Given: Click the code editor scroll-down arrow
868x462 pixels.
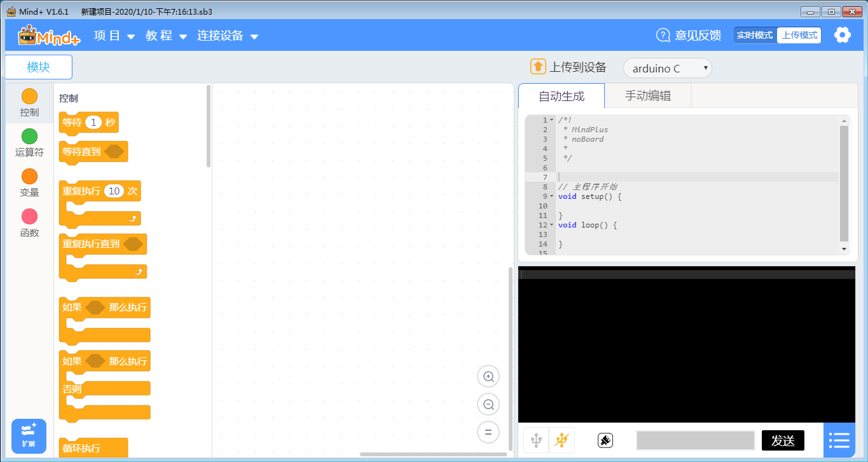Looking at the screenshot, I should point(844,248).
